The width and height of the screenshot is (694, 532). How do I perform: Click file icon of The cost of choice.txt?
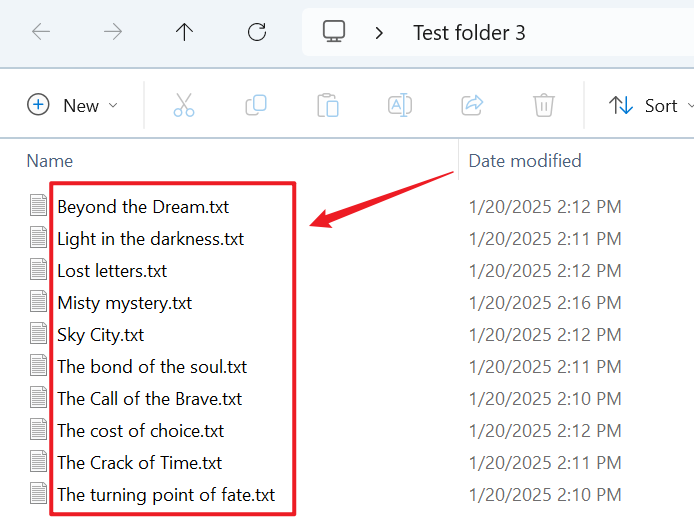click(x=39, y=429)
